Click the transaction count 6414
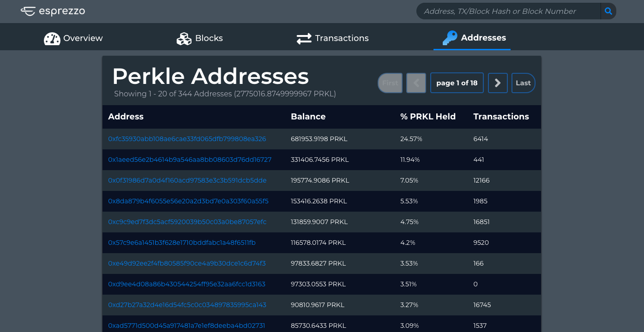 [x=481, y=139]
